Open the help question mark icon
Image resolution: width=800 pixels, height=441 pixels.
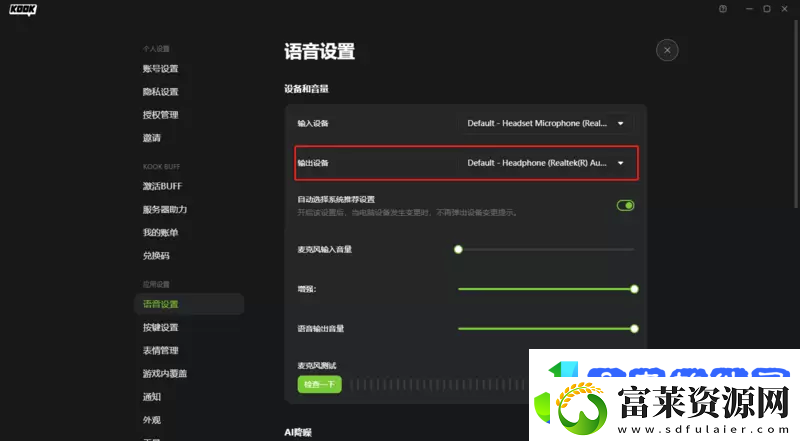point(723,9)
